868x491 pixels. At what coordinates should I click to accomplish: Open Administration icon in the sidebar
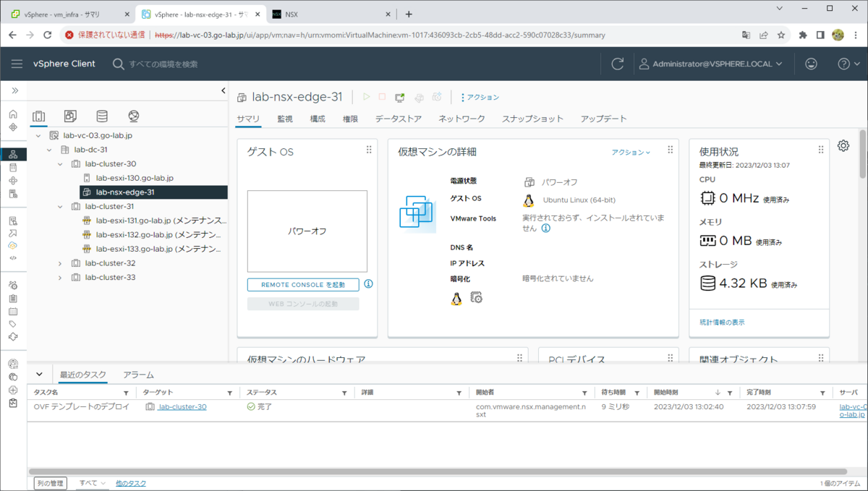13,286
